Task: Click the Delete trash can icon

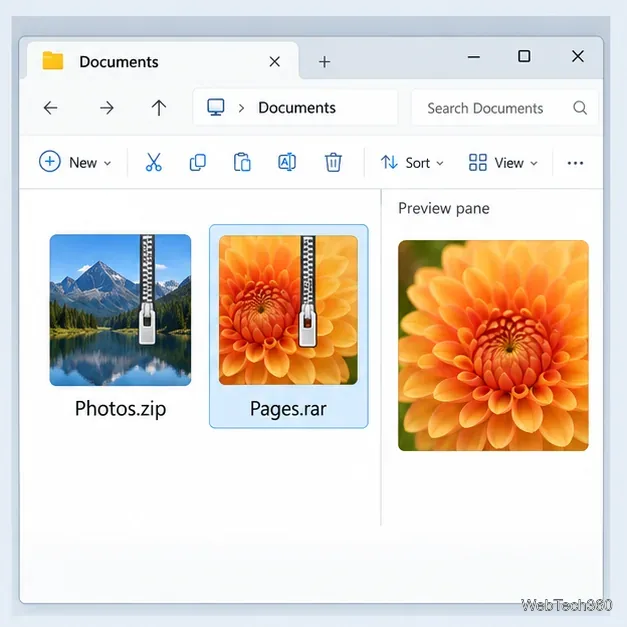Action: 333,162
